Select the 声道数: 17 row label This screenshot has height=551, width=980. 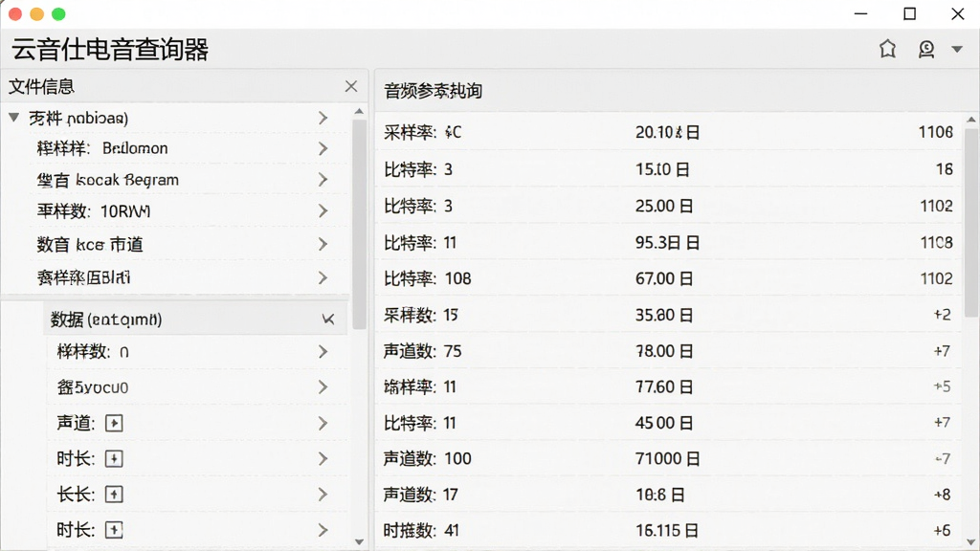click(421, 495)
